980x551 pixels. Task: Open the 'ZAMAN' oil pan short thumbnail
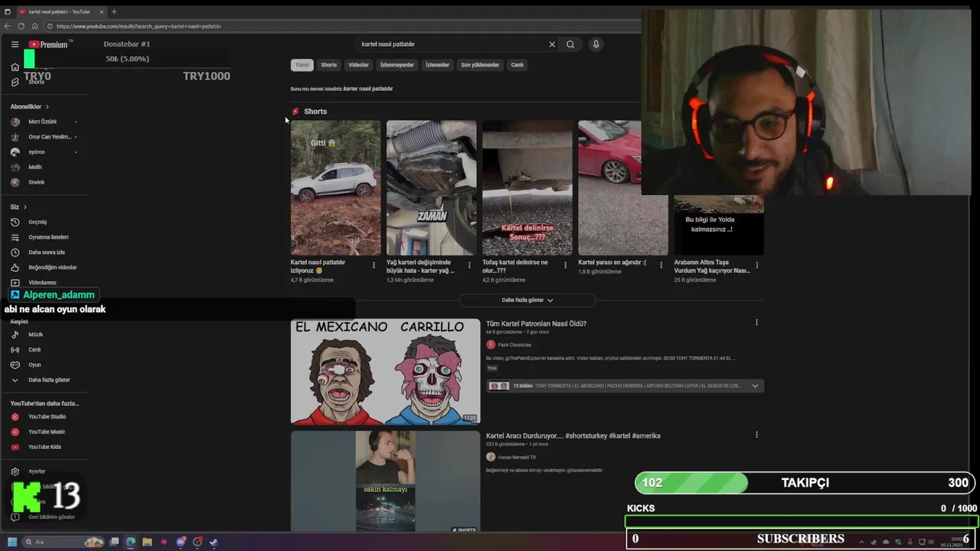[x=431, y=187]
